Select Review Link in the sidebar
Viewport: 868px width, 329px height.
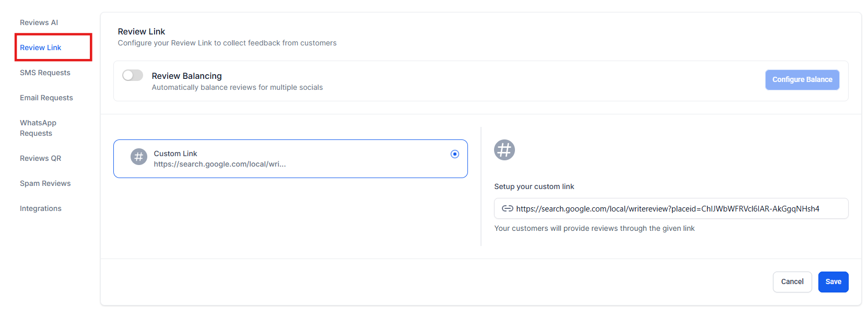(x=41, y=48)
